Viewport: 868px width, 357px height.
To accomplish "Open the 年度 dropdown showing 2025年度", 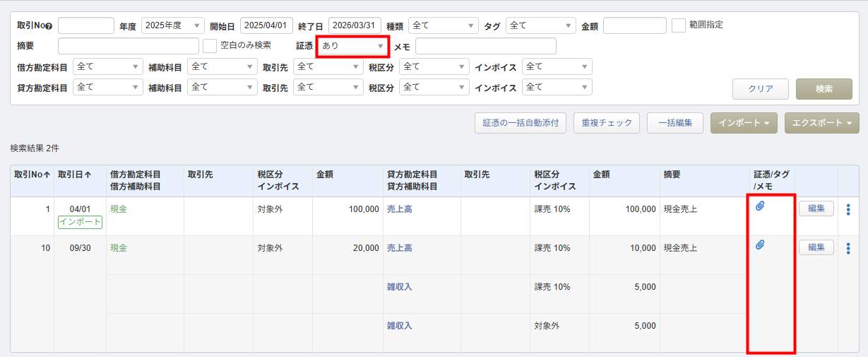I will click(x=173, y=25).
